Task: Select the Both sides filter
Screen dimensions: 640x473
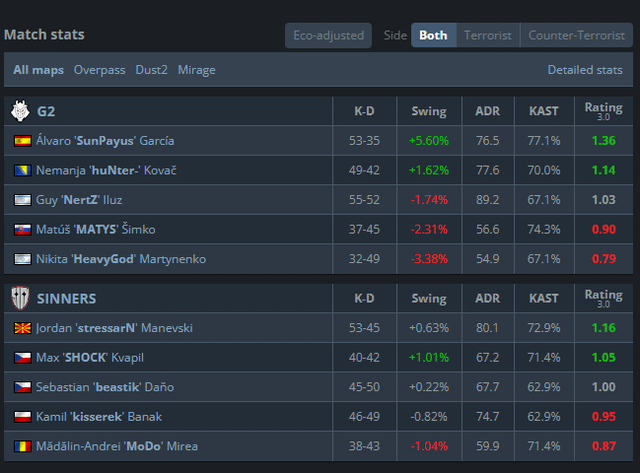Action: (433, 36)
